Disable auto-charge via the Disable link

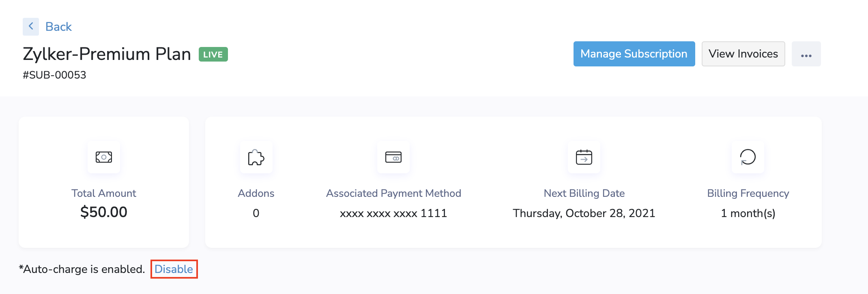click(x=174, y=269)
